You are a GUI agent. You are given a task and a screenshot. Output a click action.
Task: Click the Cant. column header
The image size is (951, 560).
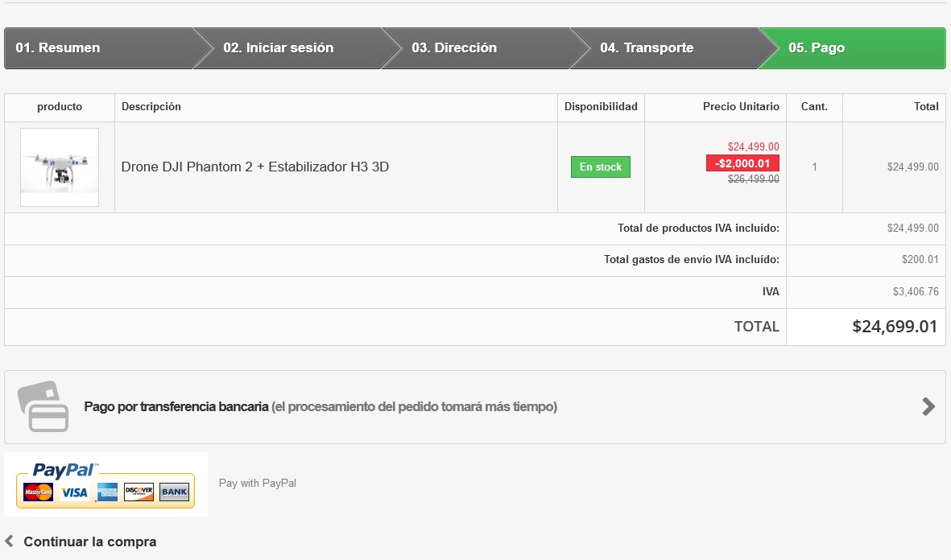pyautogui.click(x=814, y=107)
